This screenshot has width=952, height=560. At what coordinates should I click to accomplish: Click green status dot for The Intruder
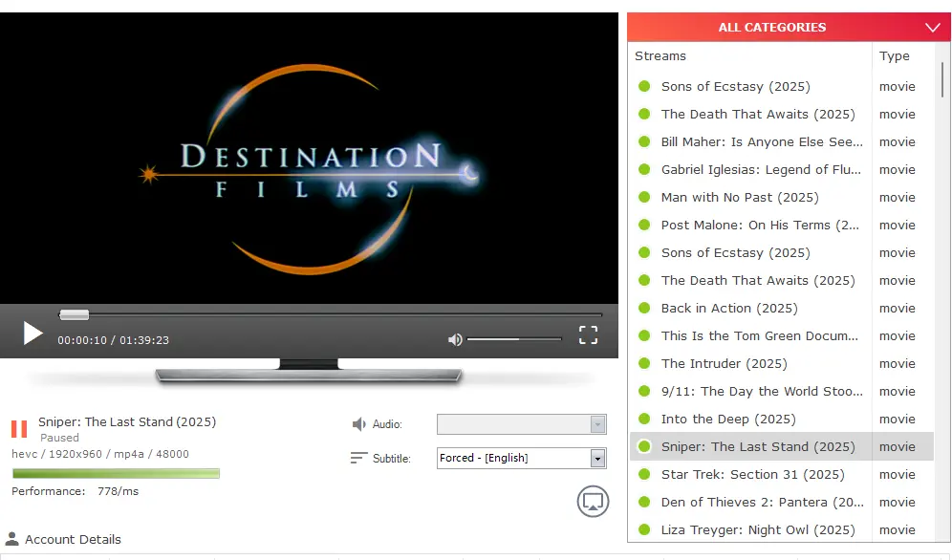pyautogui.click(x=644, y=363)
